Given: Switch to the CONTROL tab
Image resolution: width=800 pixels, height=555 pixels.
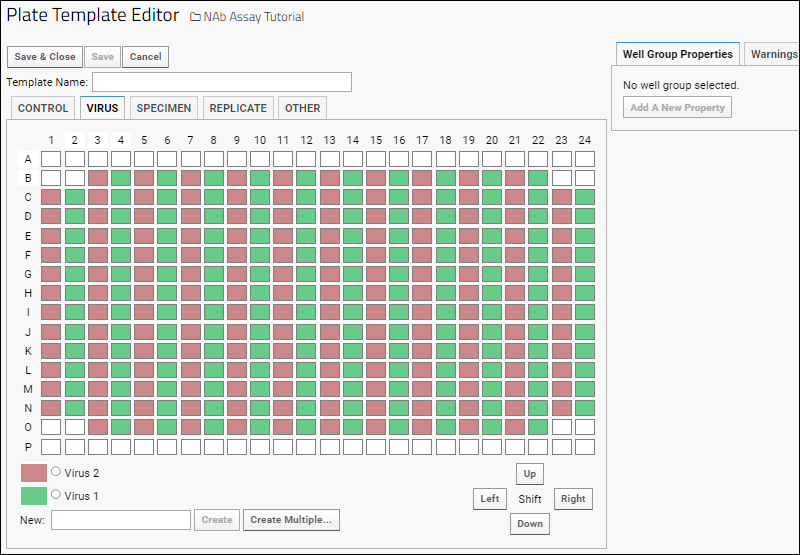Looking at the screenshot, I should click(x=43, y=108).
